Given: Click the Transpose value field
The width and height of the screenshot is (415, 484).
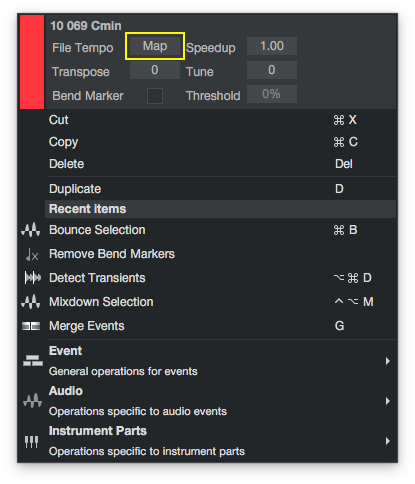Looking at the screenshot, I should pyautogui.click(x=155, y=70).
